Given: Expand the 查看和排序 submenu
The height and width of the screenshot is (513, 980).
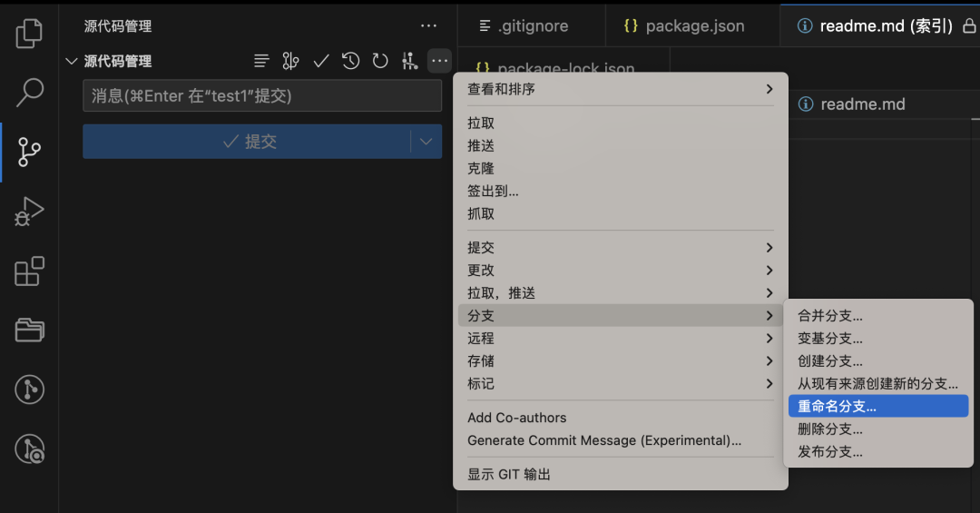Looking at the screenshot, I should pyautogui.click(x=620, y=89).
